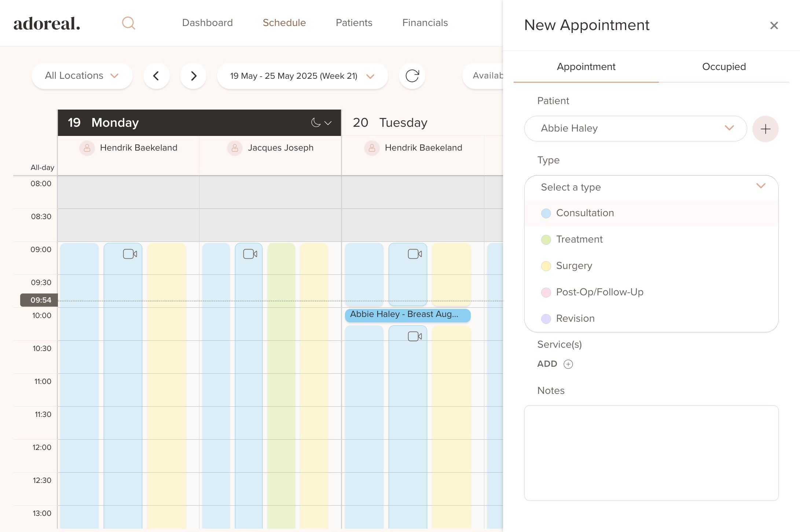The width and height of the screenshot is (800, 532).
Task: Click video camera icon in Jacques Joseph column
Action: tap(250, 254)
